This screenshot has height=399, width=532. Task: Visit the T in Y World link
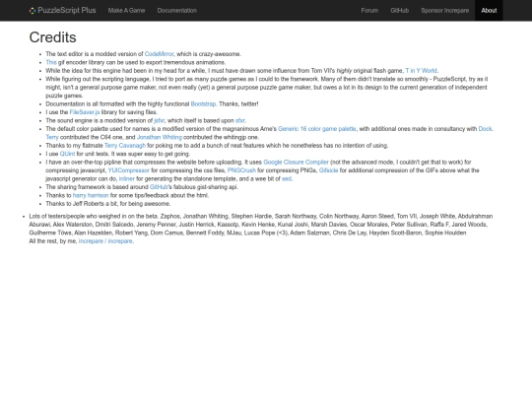(x=421, y=71)
